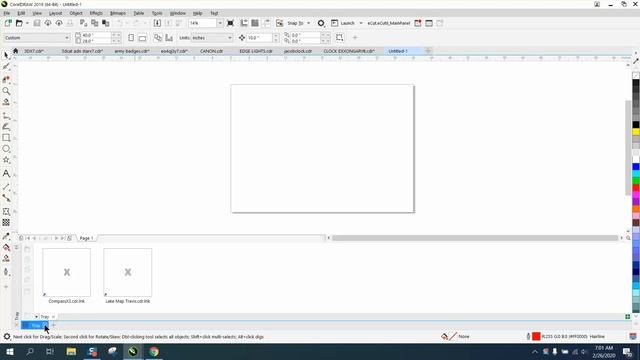The image size is (640, 360).
Task: Select the Polygon star tool
Action: tap(6, 160)
